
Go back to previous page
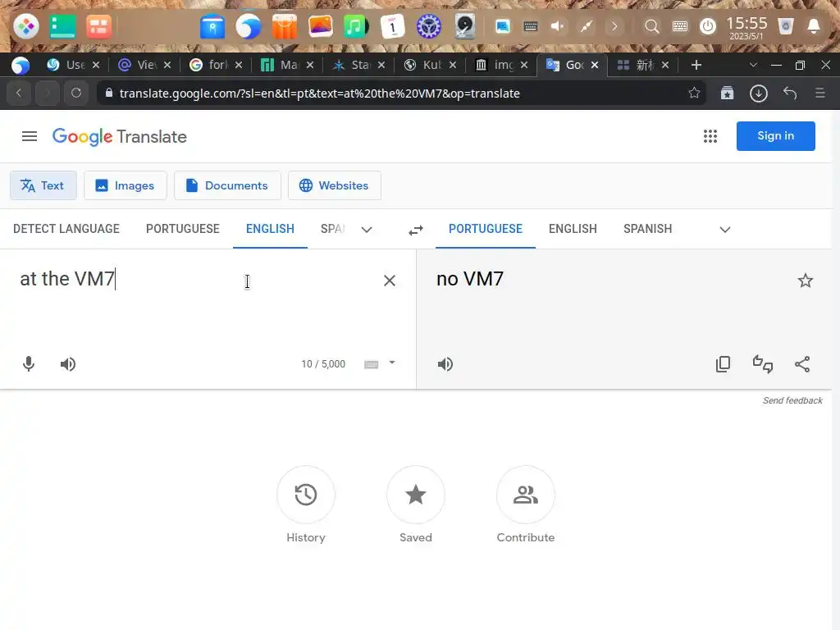click(19, 94)
